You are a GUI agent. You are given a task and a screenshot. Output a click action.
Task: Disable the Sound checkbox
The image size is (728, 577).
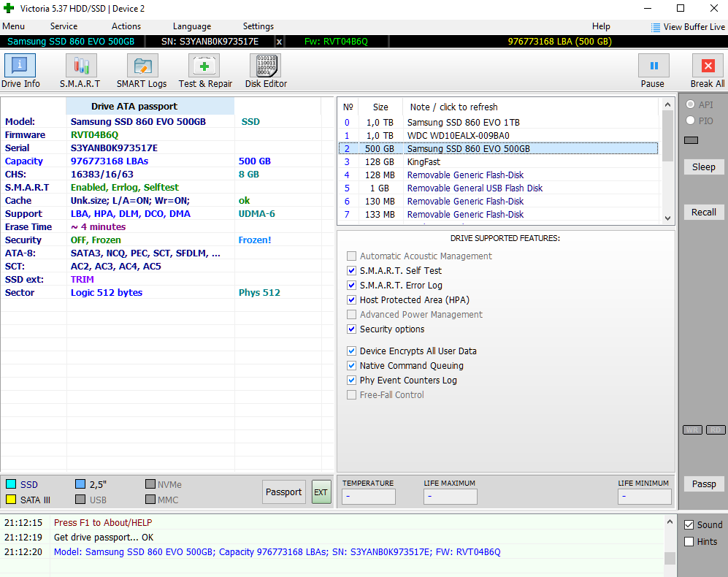tap(689, 525)
